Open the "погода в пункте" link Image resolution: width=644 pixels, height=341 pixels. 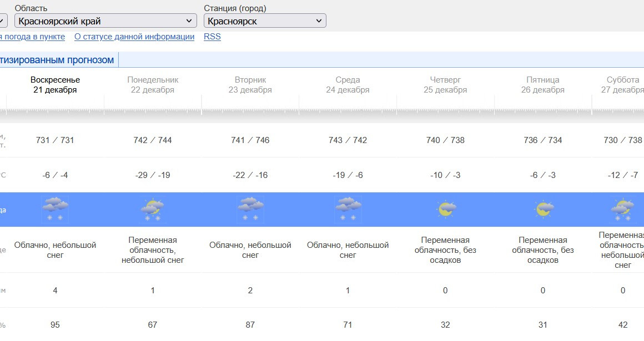point(32,37)
